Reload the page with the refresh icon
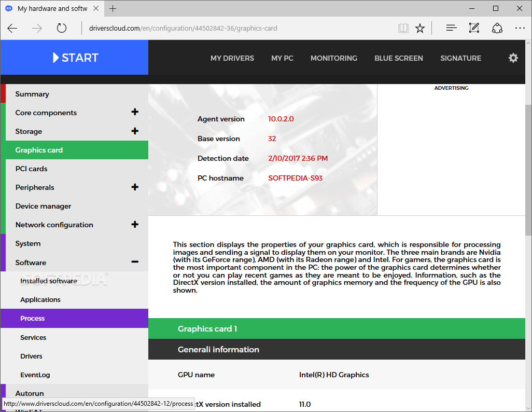The height and width of the screenshot is (412, 532). coord(61,28)
